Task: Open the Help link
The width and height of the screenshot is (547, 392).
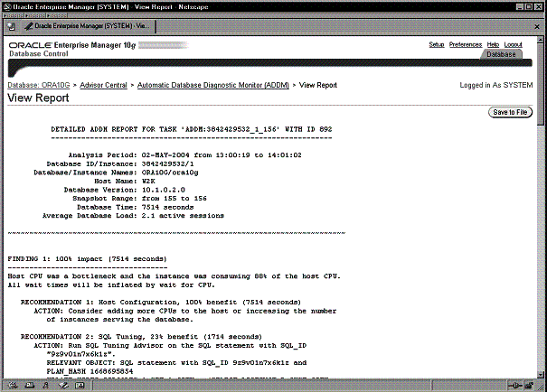Action: pyautogui.click(x=493, y=44)
